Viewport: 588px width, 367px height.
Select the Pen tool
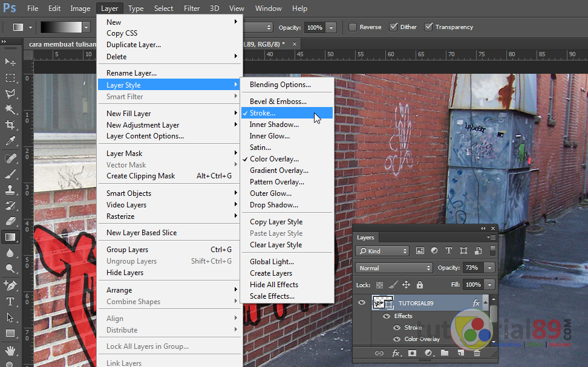point(10,285)
